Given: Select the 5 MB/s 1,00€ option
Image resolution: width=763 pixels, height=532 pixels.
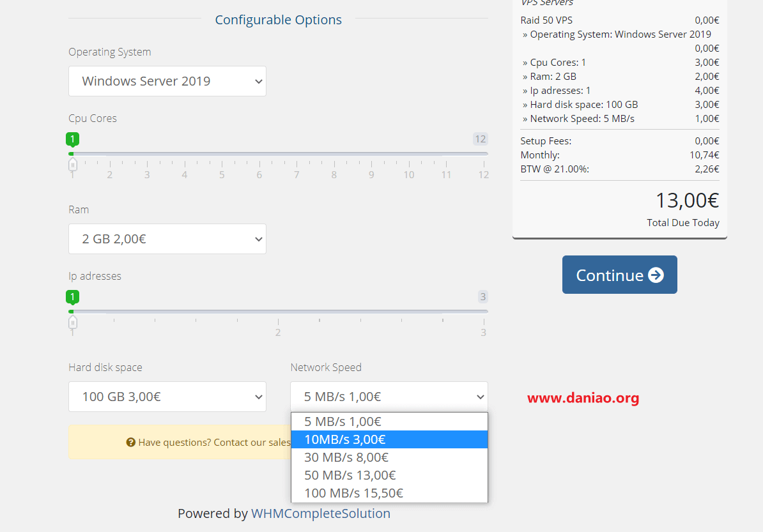Looking at the screenshot, I should 389,422.
